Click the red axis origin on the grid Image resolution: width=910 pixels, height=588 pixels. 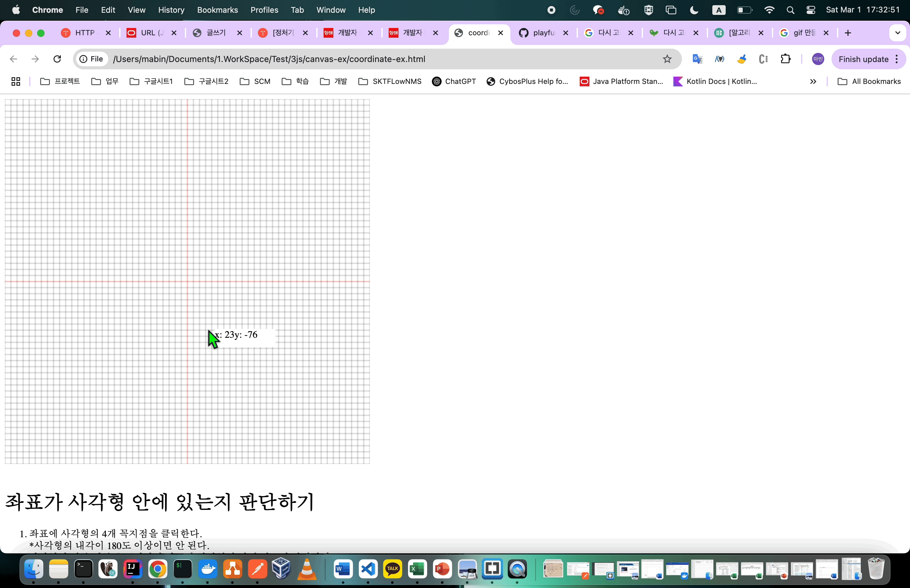tap(187, 282)
